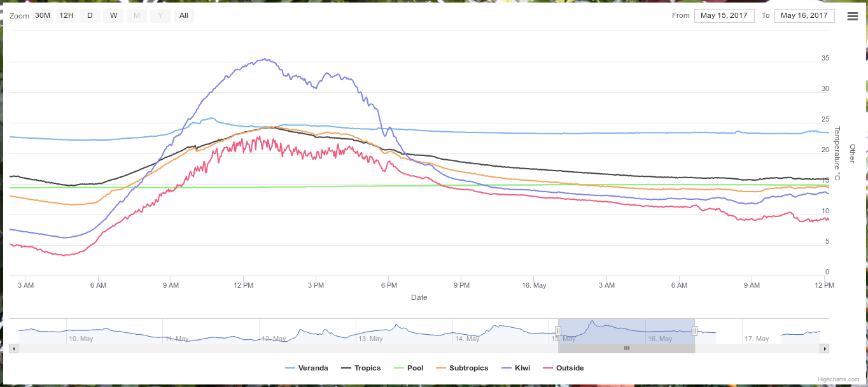Toggle the Subtropics series in legend
Screen dimensions: 868x387
point(462,368)
